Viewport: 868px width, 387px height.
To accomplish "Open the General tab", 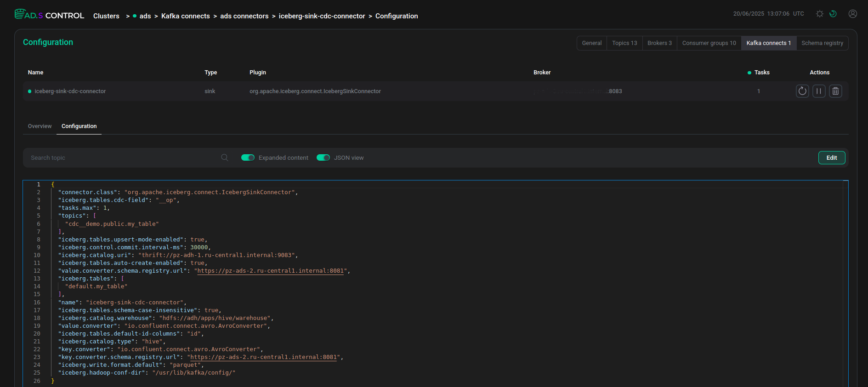I will click(592, 43).
